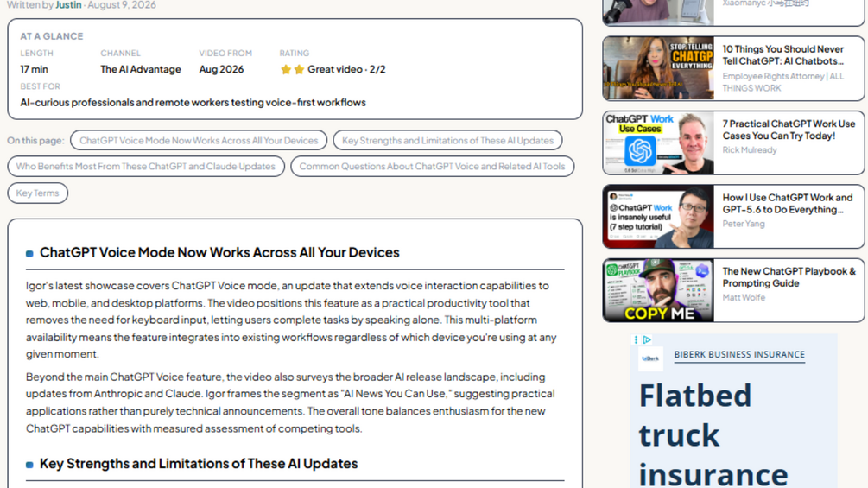Open How I Use ChatGPT Work video thumbnail
This screenshot has height=488, width=868.
tap(659, 216)
